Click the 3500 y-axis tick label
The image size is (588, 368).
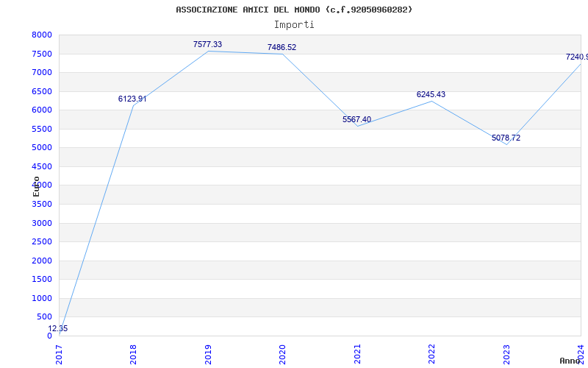point(42,205)
